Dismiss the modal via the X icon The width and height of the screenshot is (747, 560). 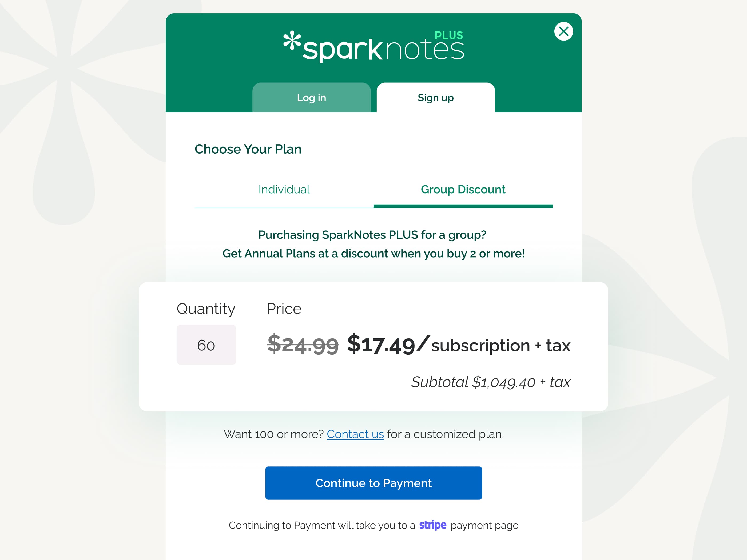(563, 31)
